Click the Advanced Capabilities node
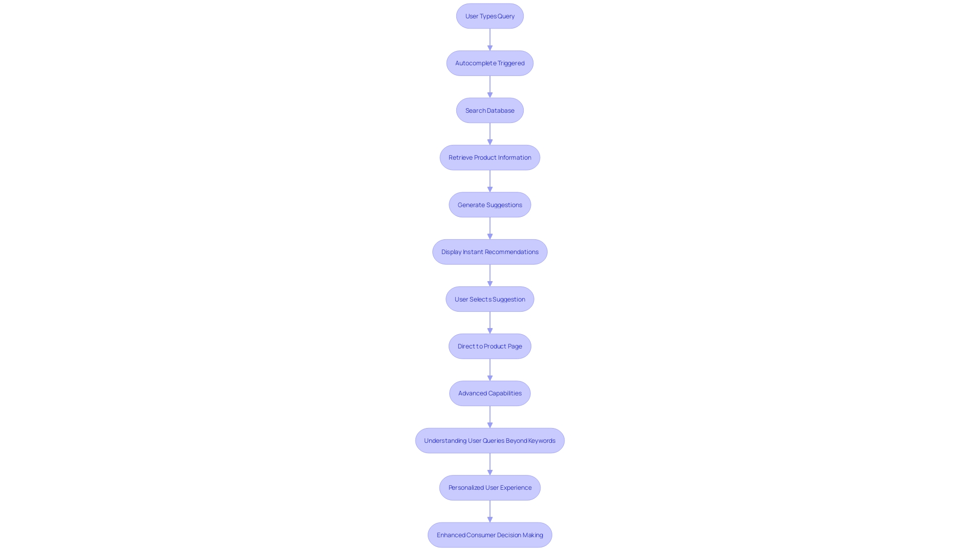The width and height of the screenshot is (980, 551). click(489, 393)
